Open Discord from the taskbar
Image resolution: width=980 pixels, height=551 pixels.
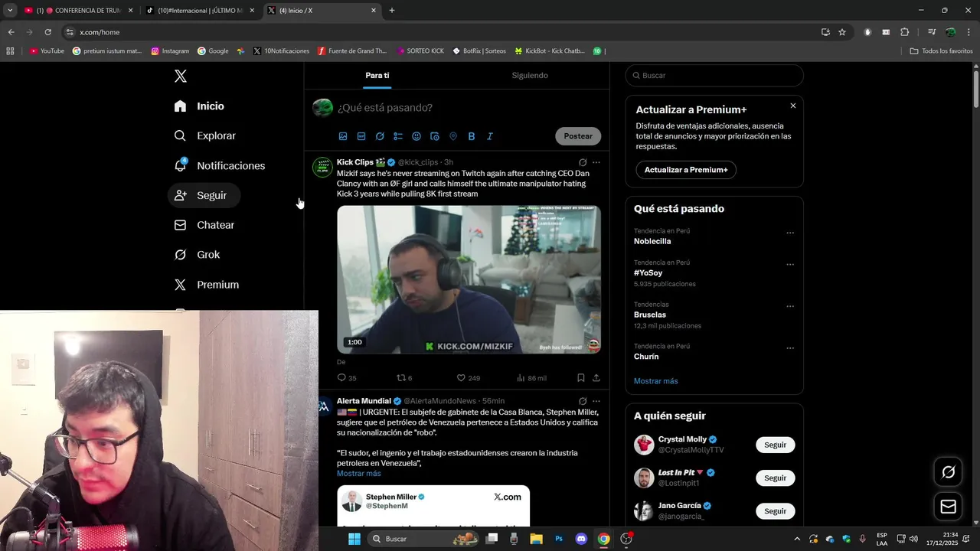(581, 539)
